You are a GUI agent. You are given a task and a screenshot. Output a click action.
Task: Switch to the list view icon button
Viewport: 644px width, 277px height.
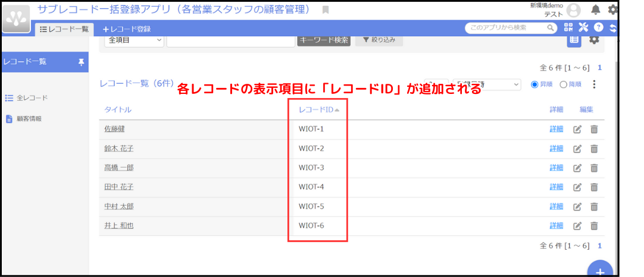pos(574,40)
